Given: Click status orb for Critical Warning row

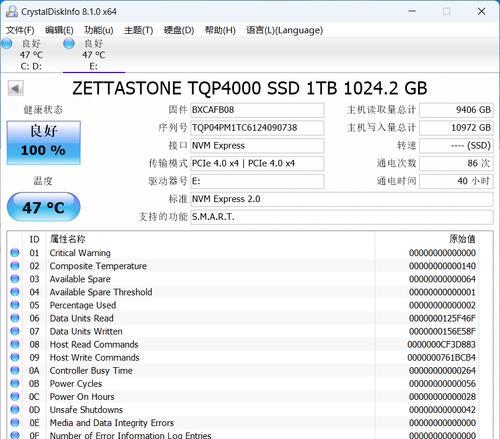Looking at the screenshot, I should [15, 253].
